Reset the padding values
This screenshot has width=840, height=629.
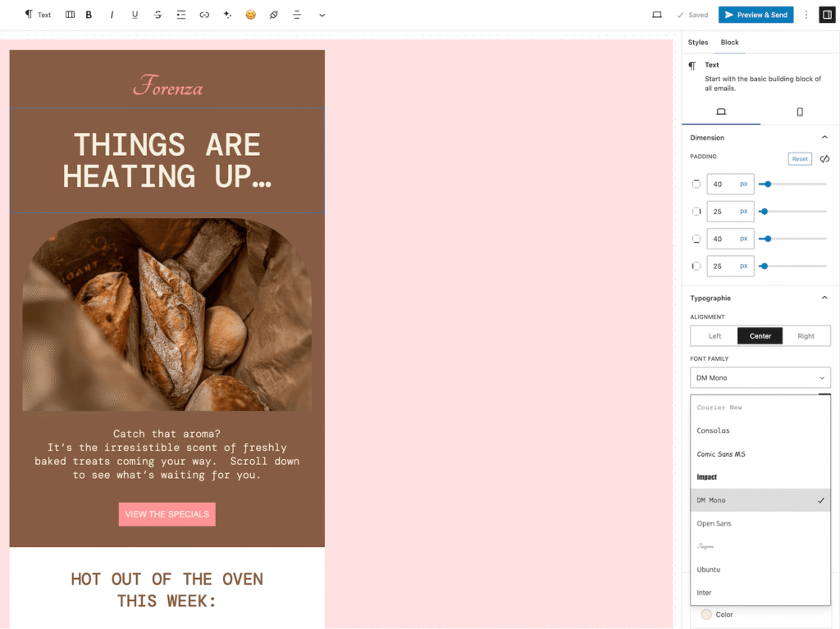(800, 159)
